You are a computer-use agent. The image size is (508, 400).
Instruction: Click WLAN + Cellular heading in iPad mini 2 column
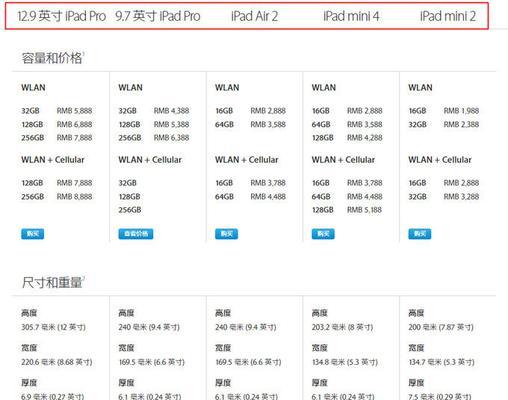click(x=440, y=160)
